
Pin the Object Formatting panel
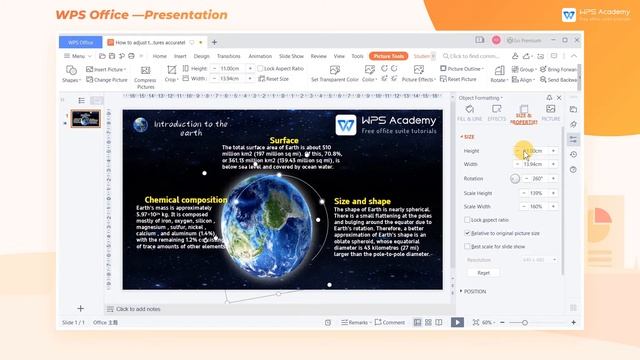[x=549, y=98]
